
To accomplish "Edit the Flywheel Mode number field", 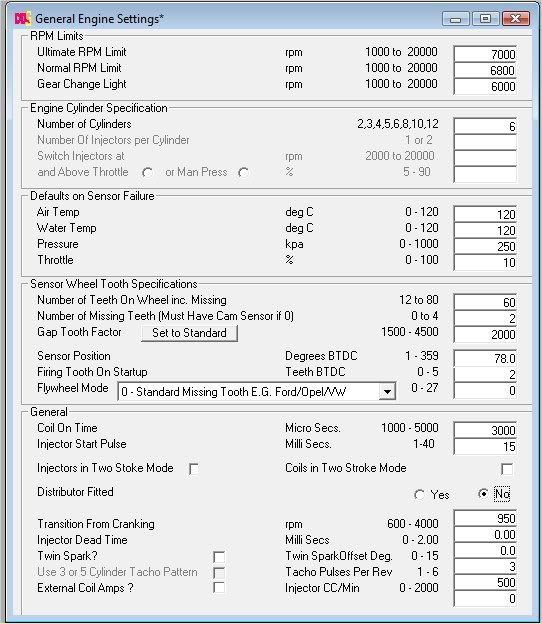I will pos(485,390).
